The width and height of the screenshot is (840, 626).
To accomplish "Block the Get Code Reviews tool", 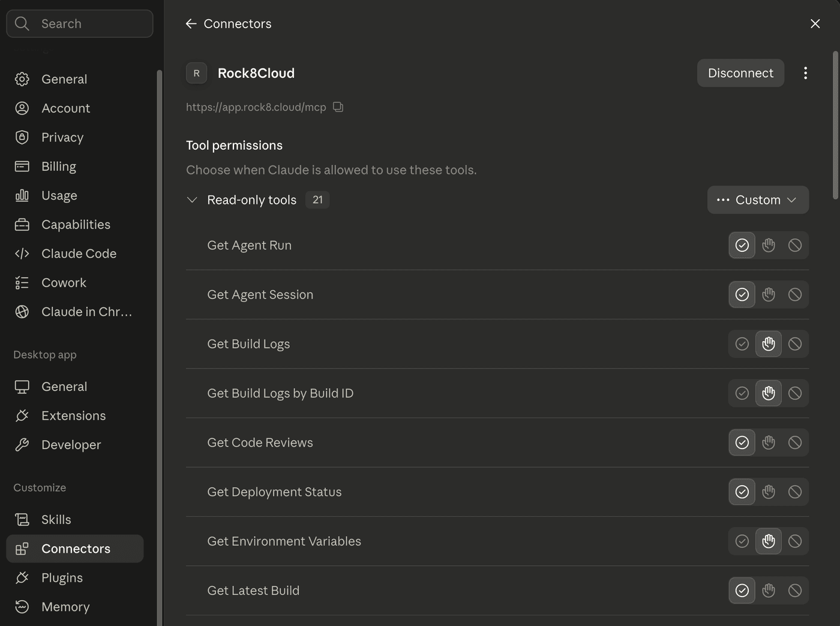I will pos(795,443).
